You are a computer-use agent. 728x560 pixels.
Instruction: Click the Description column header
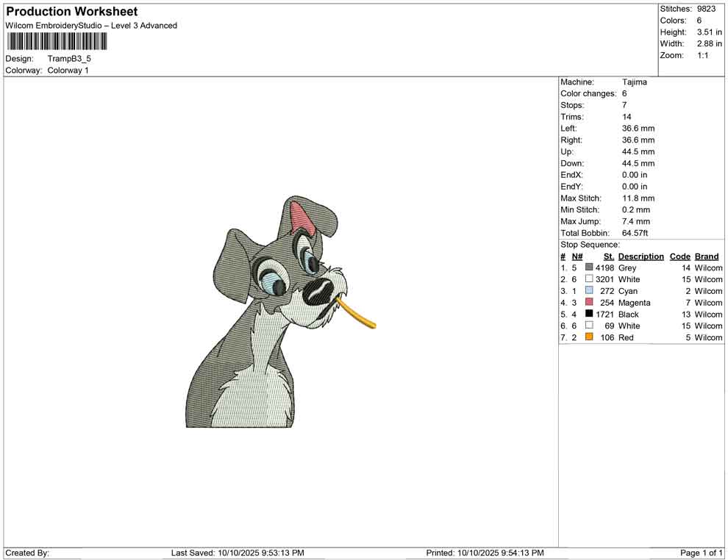coord(641,256)
